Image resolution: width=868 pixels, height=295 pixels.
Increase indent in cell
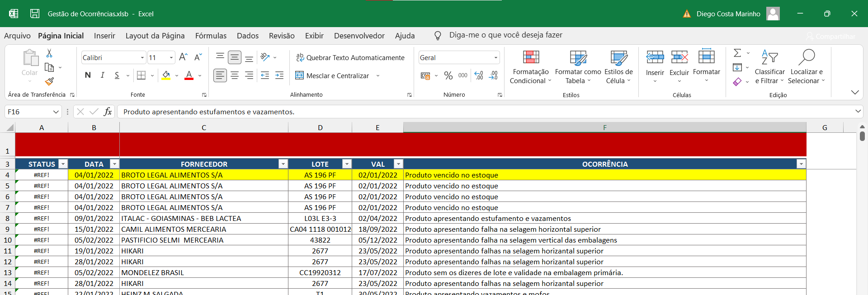click(279, 75)
